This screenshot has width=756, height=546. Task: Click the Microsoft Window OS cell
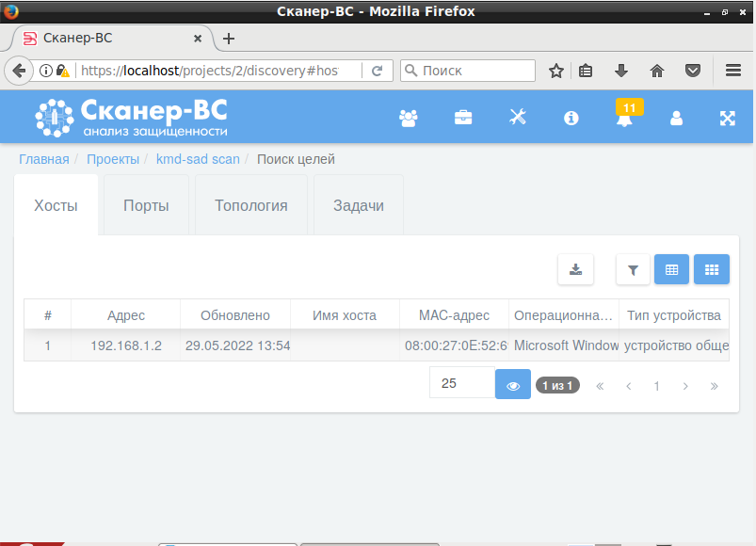click(x=564, y=345)
